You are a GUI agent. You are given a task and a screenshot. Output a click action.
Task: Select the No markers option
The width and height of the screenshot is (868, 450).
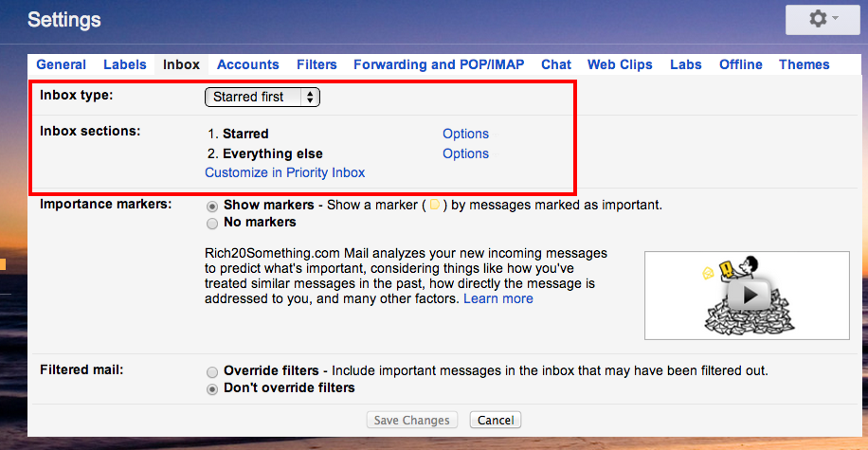click(212, 223)
